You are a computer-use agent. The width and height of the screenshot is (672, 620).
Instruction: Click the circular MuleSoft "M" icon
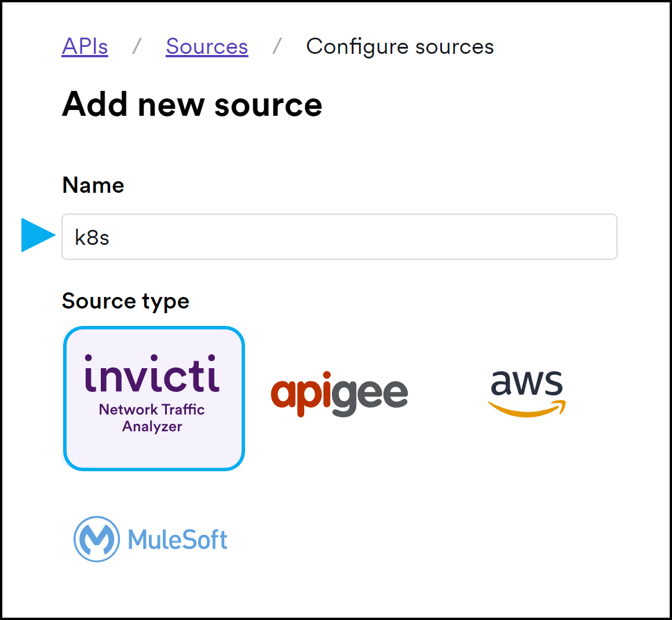tap(97, 539)
